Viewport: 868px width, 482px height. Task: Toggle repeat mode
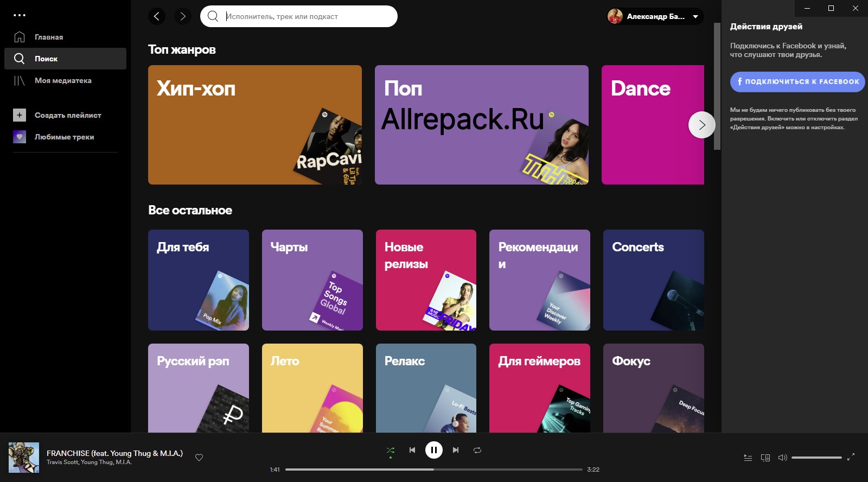tap(477, 450)
